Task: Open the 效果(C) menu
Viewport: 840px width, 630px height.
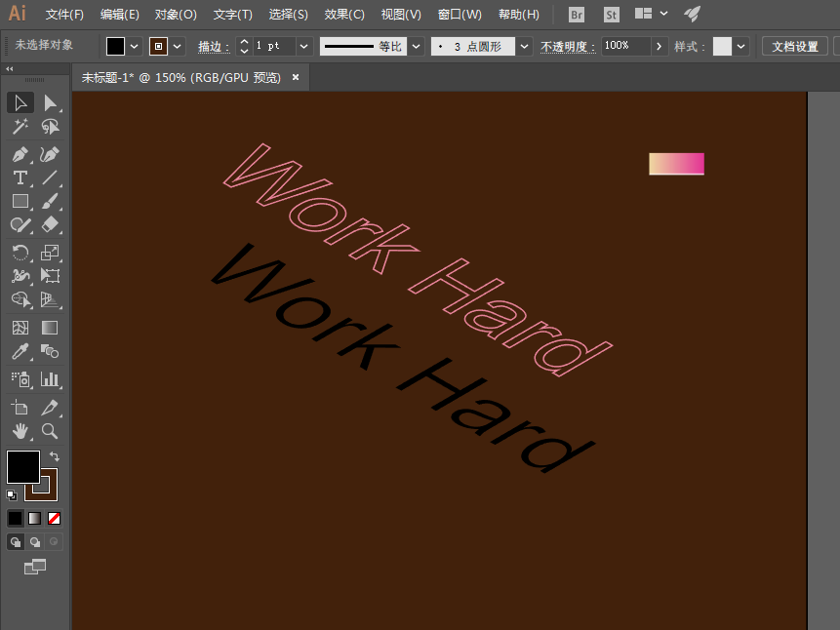Action: pyautogui.click(x=344, y=15)
